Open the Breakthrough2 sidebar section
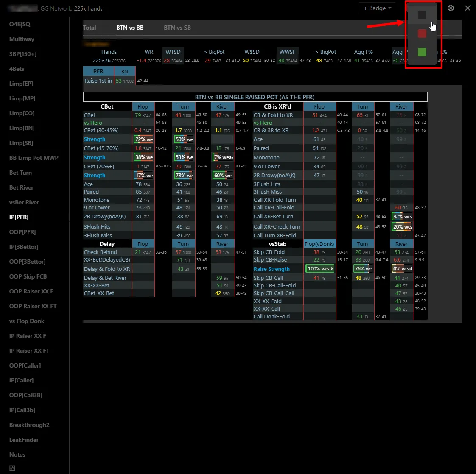The width and height of the screenshot is (476, 474). tap(29, 425)
